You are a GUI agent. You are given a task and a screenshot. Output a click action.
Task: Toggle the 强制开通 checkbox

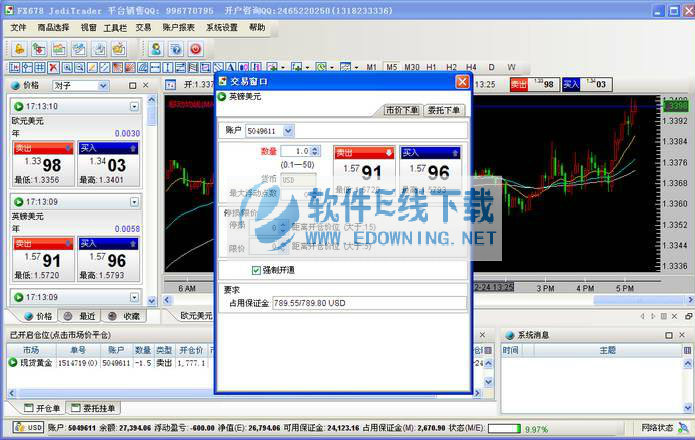[x=256, y=270]
